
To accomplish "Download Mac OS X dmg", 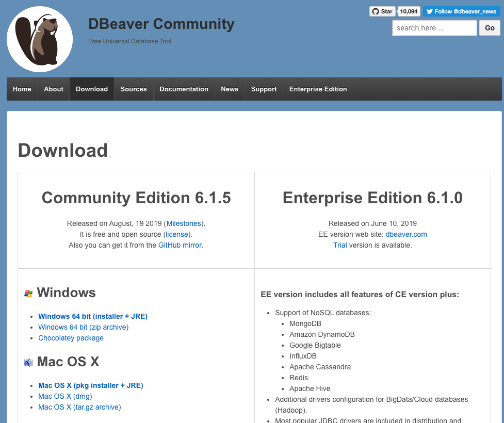I will click(x=65, y=396).
